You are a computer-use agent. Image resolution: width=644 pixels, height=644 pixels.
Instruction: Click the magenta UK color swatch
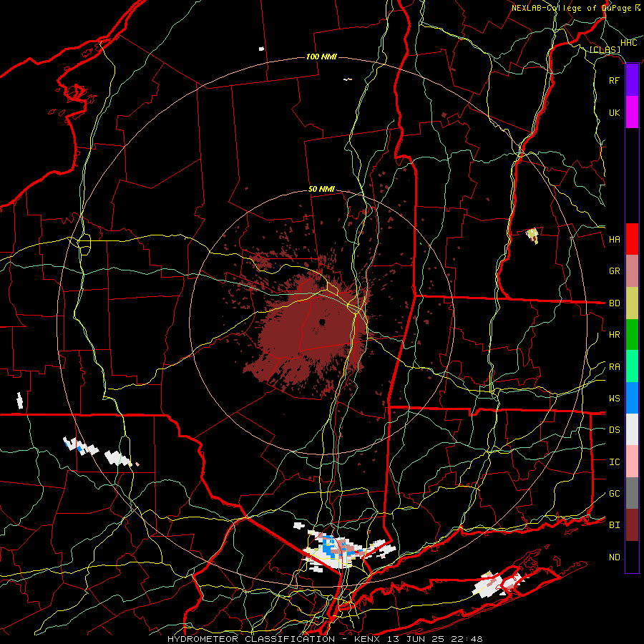[632, 112]
